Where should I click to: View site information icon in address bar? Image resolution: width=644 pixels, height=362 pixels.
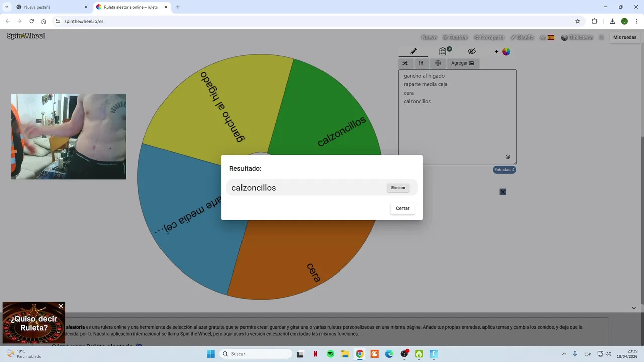pyautogui.click(x=57, y=21)
